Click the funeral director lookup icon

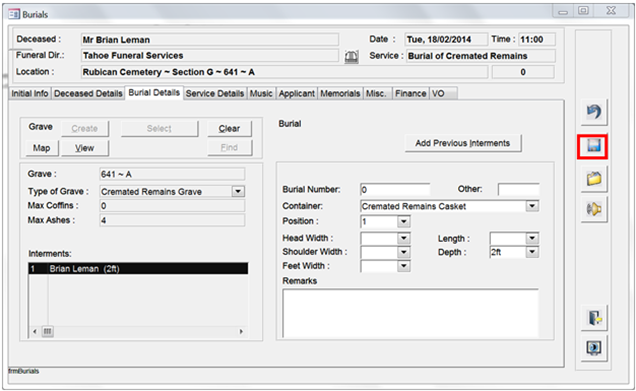351,57
